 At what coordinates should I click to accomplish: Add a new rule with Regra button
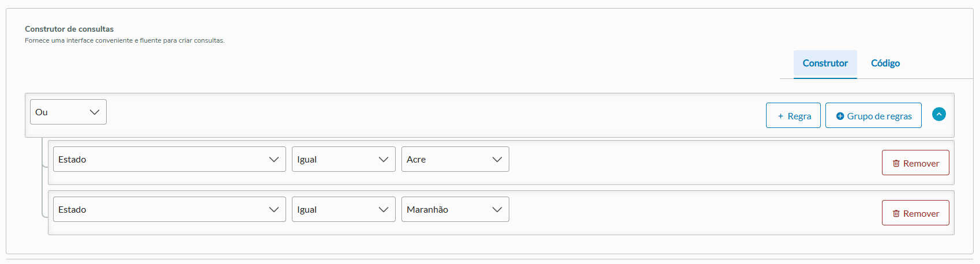tap(793, 116)
